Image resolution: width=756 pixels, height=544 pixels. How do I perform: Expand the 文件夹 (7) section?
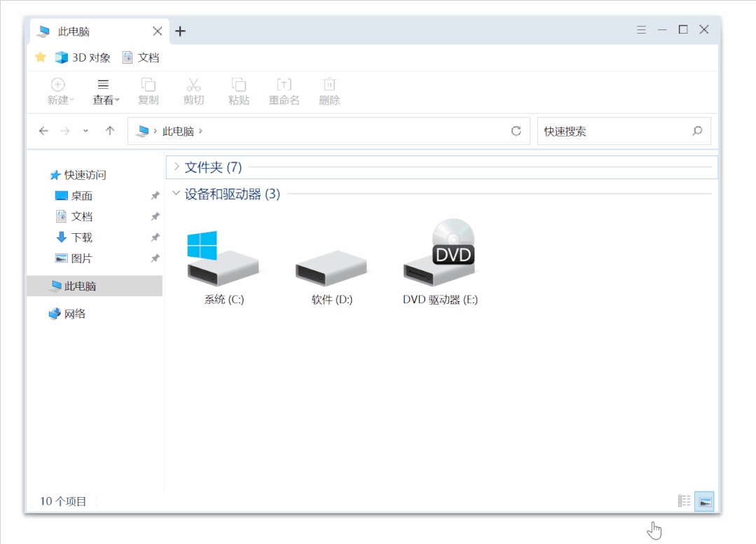click(x=176, y=167)
